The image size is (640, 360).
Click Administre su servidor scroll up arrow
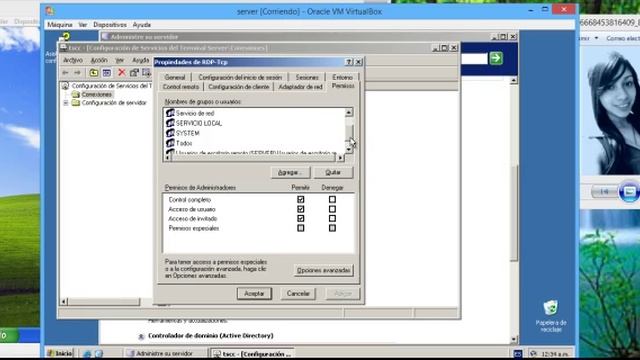(514, 80)
